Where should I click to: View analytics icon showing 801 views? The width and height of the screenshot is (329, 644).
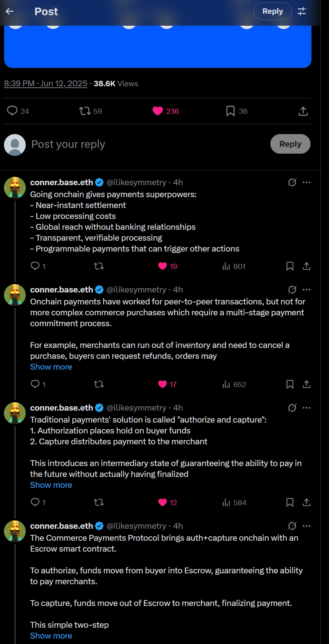[226, 266]
